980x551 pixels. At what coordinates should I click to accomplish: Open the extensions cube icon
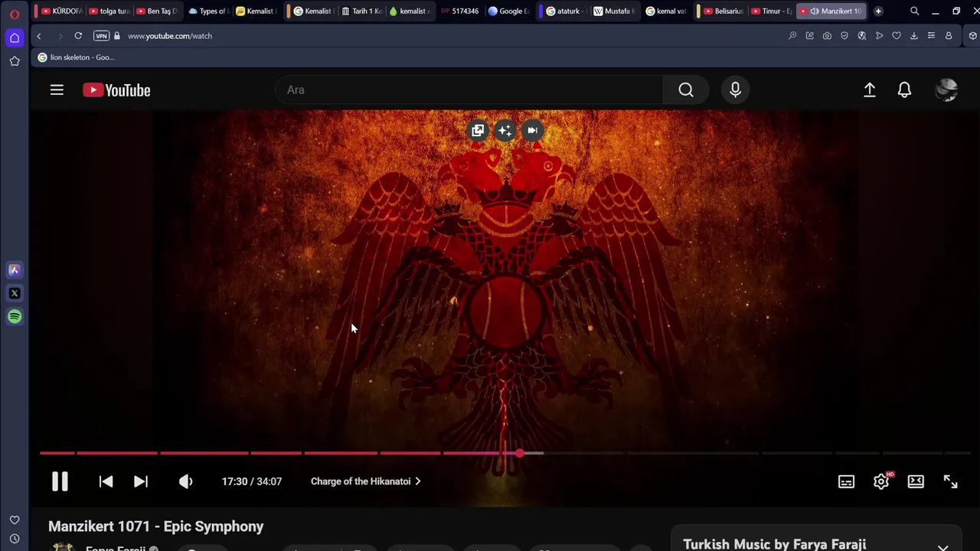[972, 36]
